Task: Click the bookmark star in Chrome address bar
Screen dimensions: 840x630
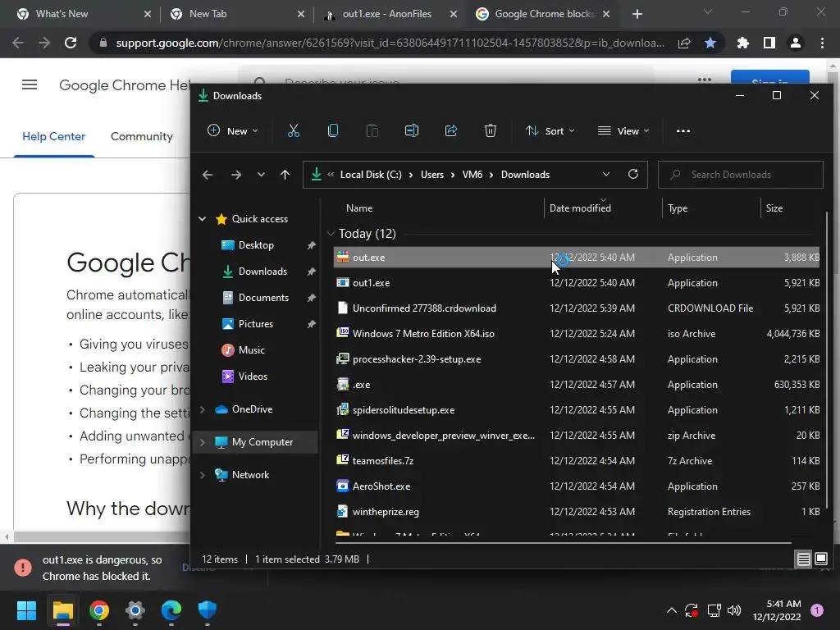Action: coord(710,43)
